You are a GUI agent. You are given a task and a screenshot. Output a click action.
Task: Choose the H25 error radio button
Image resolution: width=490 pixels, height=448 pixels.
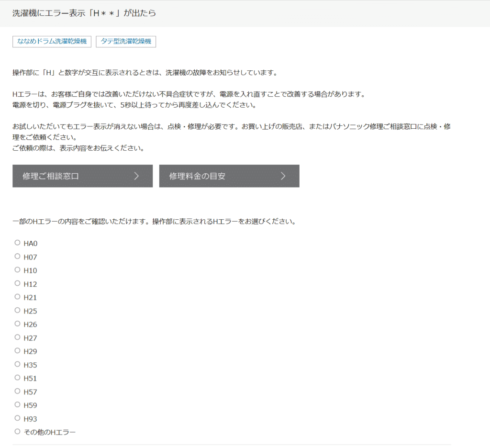pos(18,310)
